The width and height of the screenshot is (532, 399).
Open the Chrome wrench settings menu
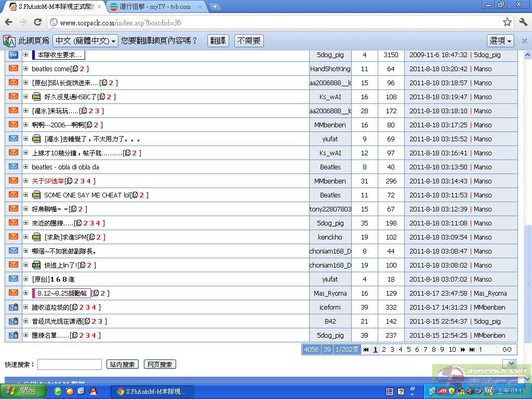523,22
